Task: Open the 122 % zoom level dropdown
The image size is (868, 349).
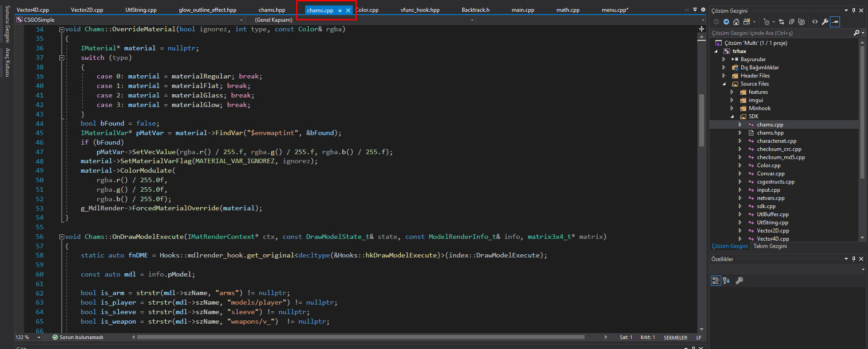Action: click(x=39, y=337)
